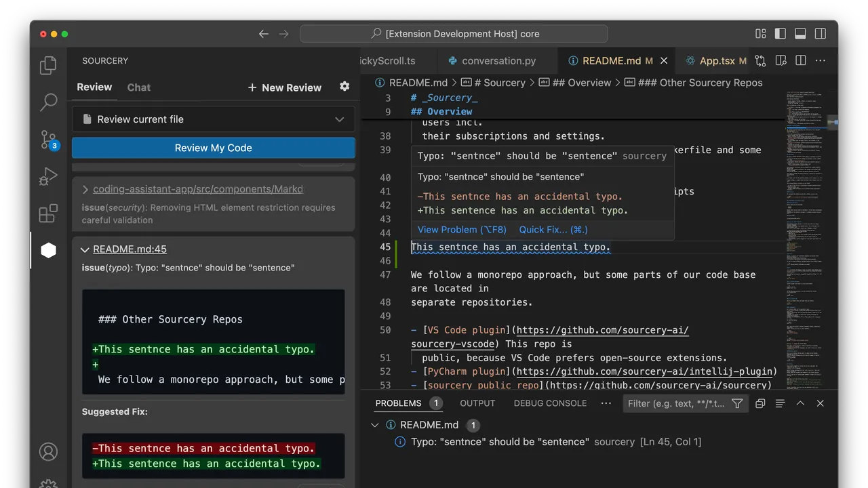The height and width of the screenshot is (488, 868).
Task: Open Sourcery settings gear beside New Review
Action: tap(344, 87)
